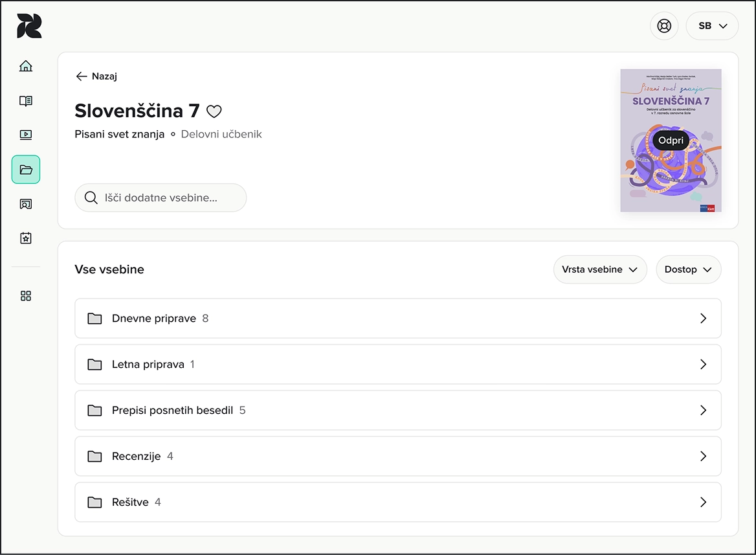Expand Prepisi posnetih besedil chevron arrow
Image resolution: width=756 pixels, height=555 pixels.
tap(703, 410)
